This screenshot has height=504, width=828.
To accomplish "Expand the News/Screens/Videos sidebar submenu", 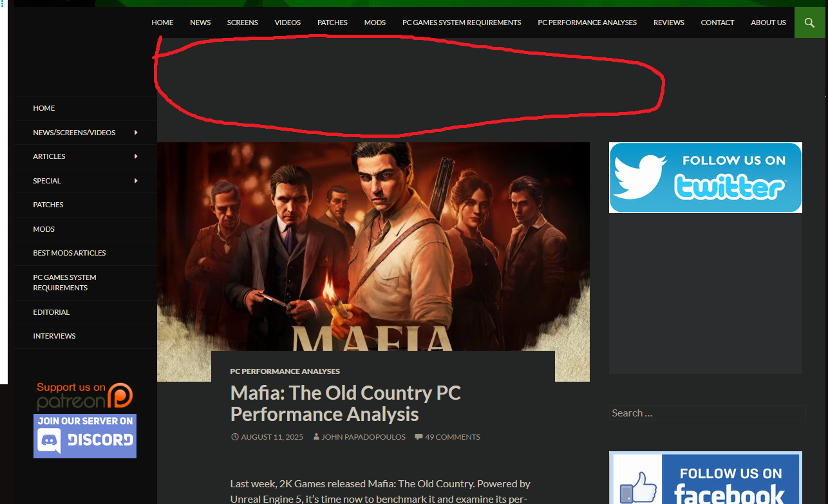I will pos(136,133).
